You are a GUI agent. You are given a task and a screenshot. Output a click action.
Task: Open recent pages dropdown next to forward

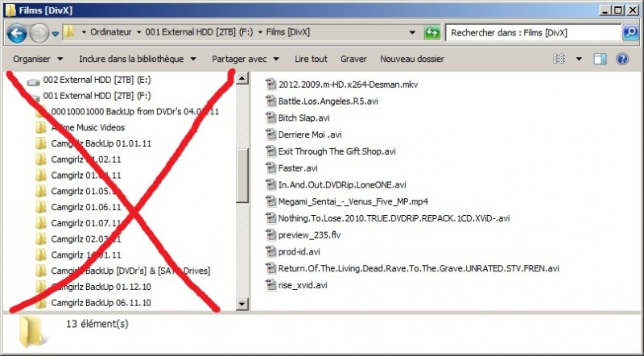pyautogui.click(x=55, y=34)
